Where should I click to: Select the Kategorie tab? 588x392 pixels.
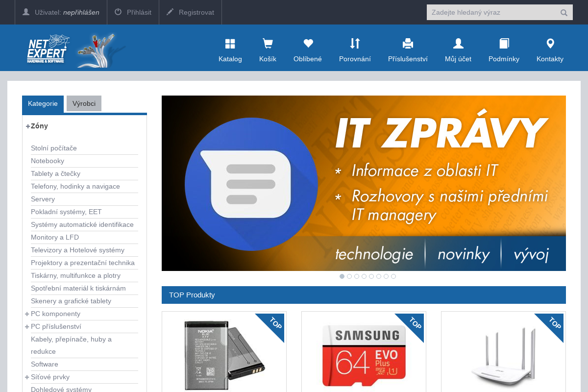[x=43, y=103]
